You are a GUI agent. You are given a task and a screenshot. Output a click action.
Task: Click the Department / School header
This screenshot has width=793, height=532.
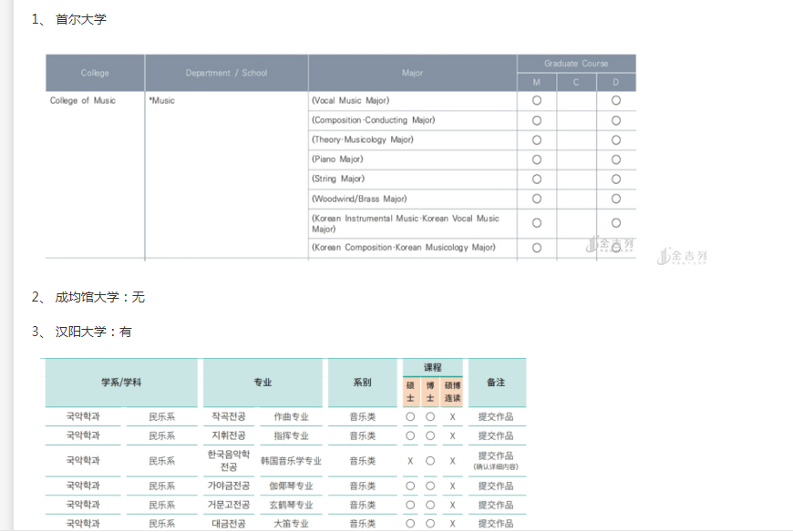click(226, 73)
